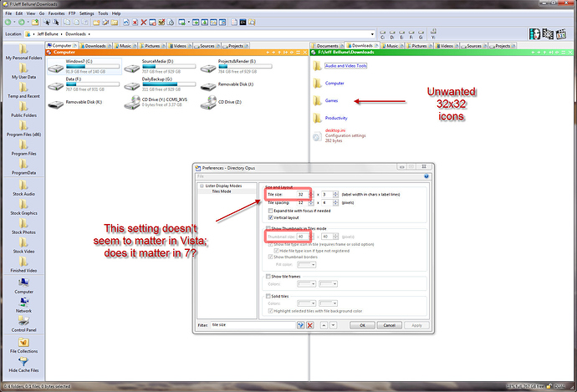
Task: Open second Show tile frames color dropdown
Action: [x=329, y=284]
